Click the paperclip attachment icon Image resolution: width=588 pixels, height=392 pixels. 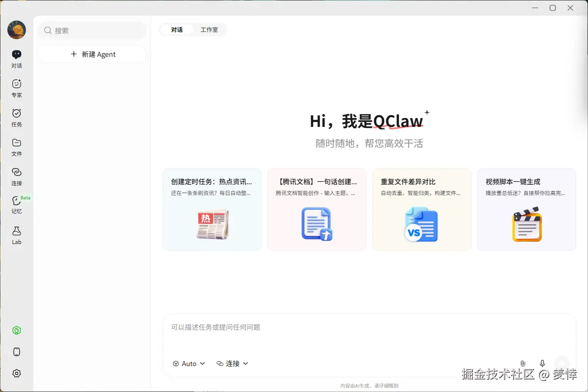tap(523, 363)
